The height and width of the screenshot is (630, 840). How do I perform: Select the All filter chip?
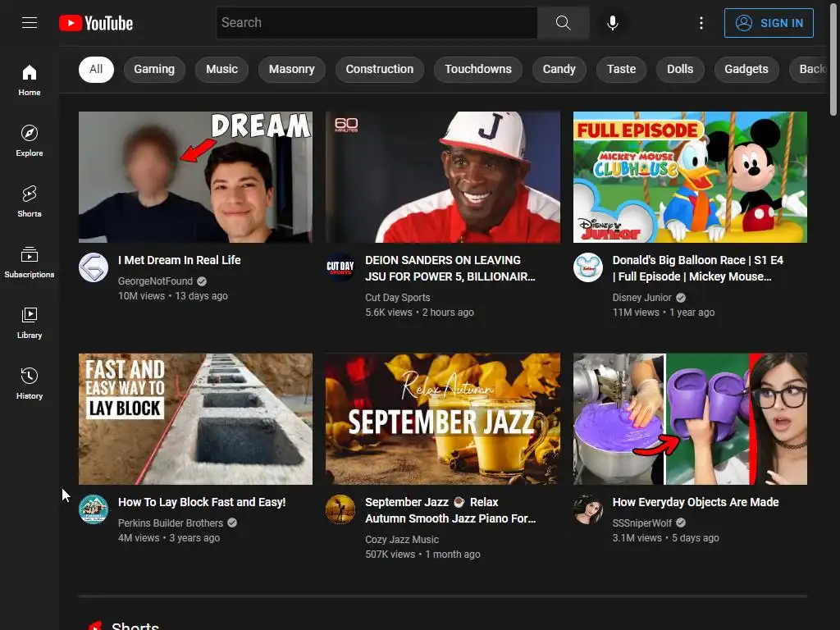[x=96, y=69]
